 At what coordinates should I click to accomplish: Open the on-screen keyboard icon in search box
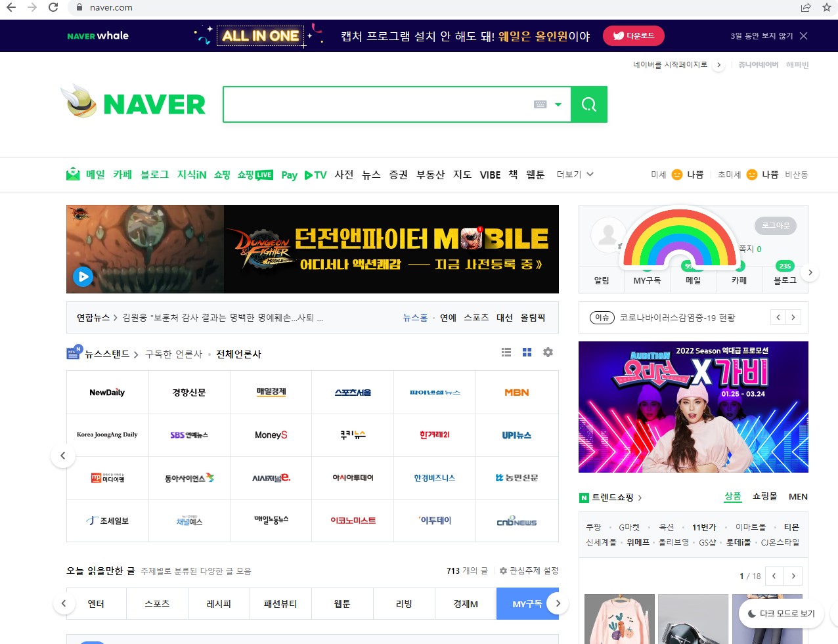pos(540,104)
